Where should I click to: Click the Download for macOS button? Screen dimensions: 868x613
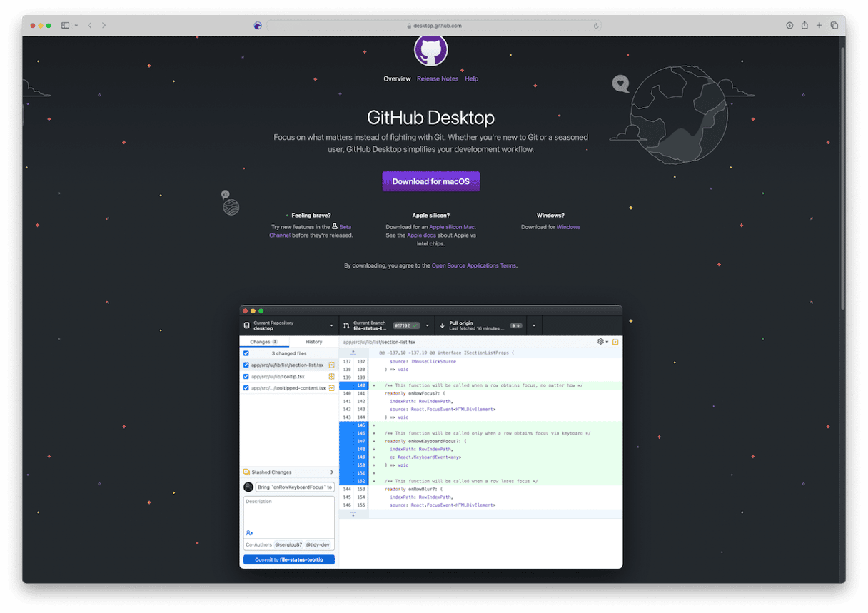coord(430,181)
